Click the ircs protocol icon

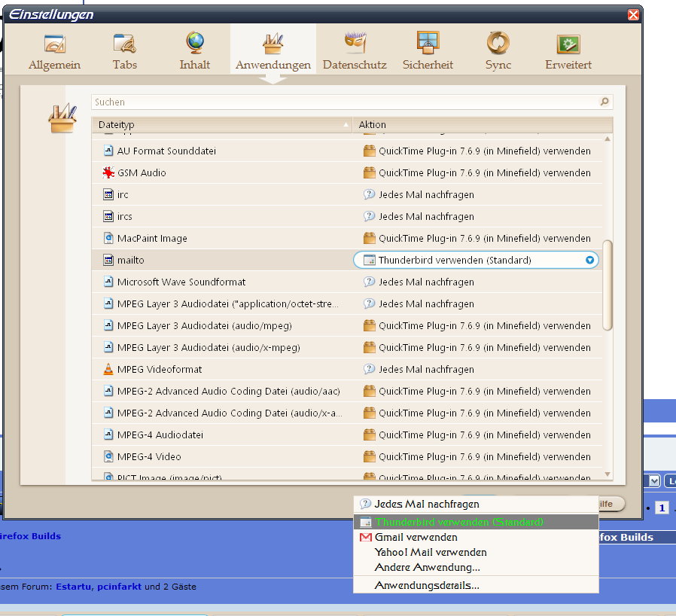click(x=108, y=216)
